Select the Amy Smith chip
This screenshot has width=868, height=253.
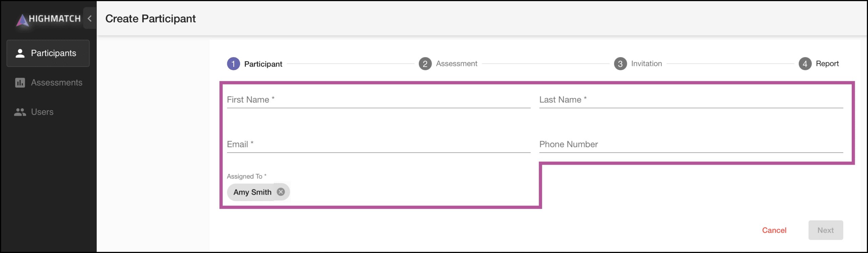click(x=253, y=192)
